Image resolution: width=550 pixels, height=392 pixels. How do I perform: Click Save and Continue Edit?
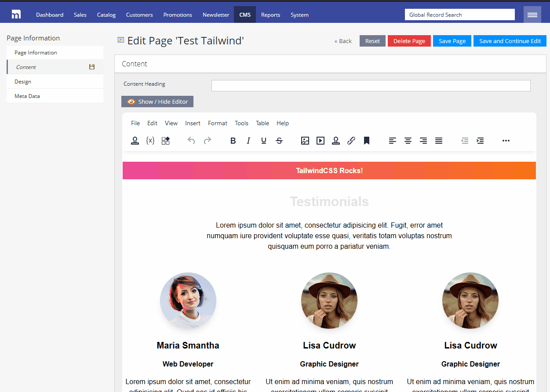pos(510,41)
